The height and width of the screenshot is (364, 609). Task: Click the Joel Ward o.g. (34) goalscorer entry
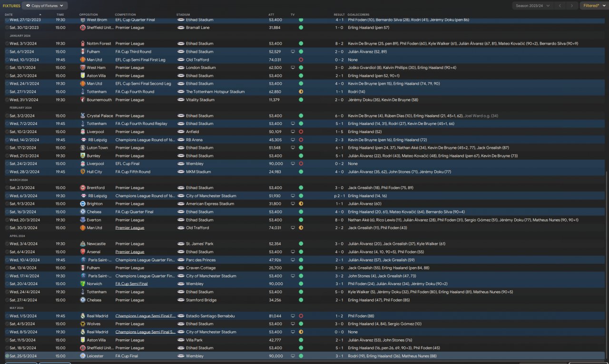[481, 115]
